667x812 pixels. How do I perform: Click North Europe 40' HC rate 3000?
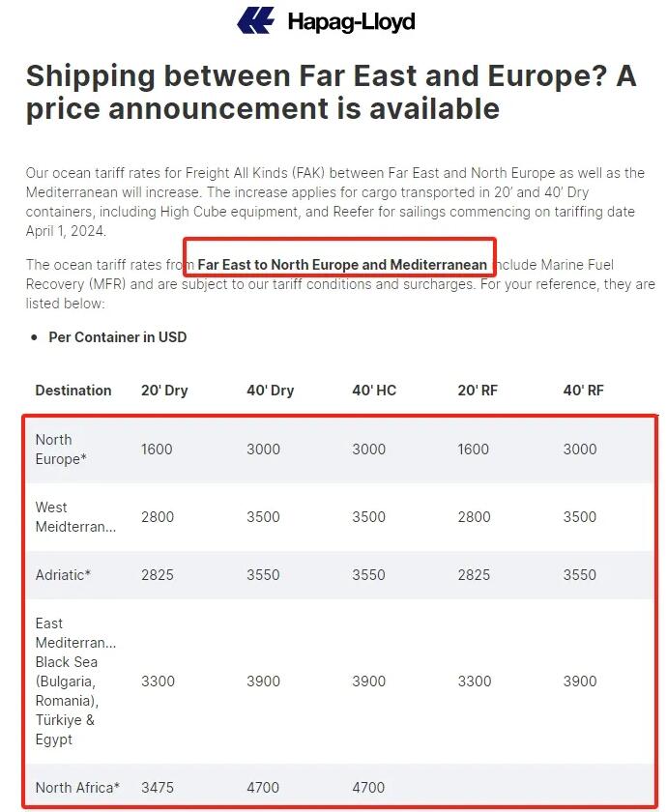368,449
